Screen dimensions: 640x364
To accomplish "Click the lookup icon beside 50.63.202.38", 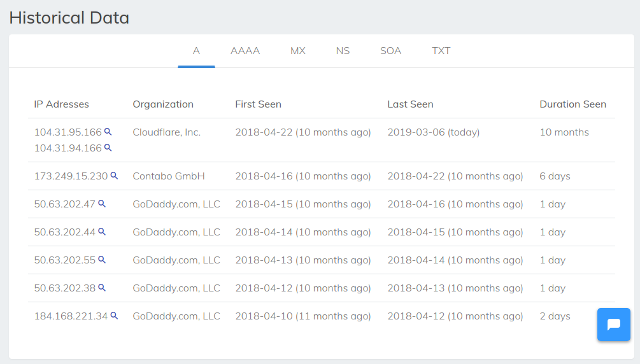I will (x=102, y=288).
